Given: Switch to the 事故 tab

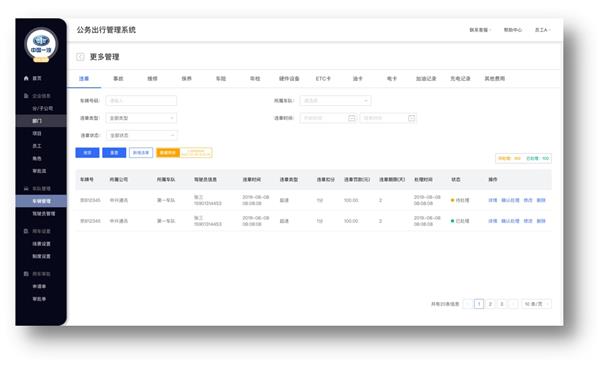Looking at the screenshot, I should [x=118, y=78].
